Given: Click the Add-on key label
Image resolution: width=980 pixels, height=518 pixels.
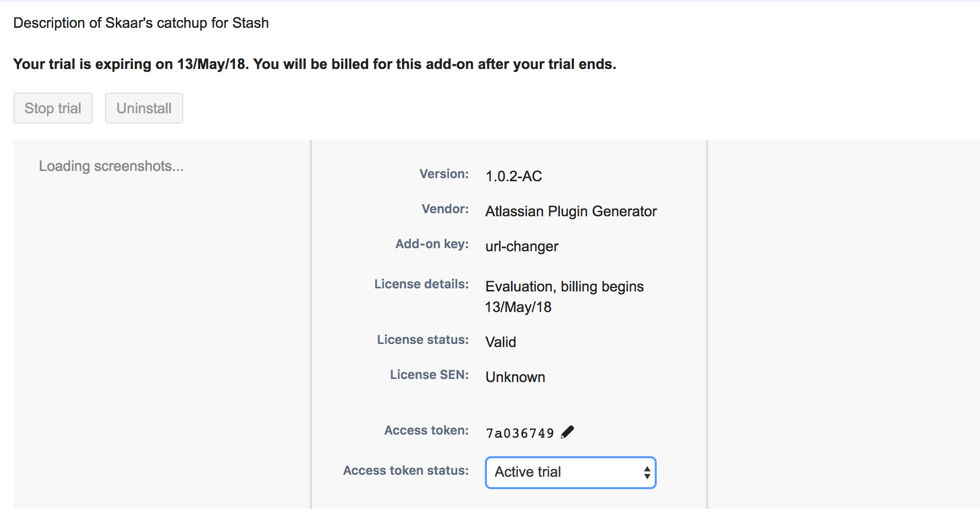Looking at the screenshot, I should click(431, 244).
